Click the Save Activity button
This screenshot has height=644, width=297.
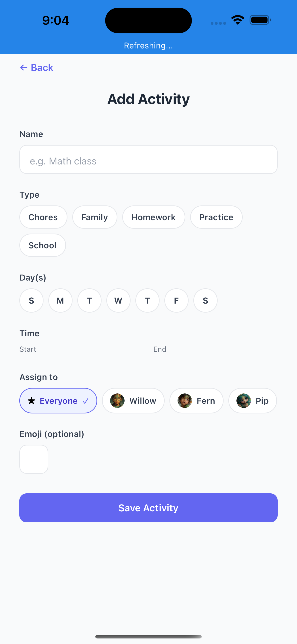(148, 507)
